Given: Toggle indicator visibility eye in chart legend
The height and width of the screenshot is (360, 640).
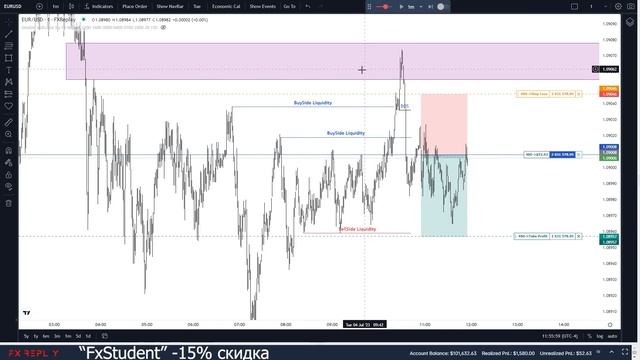Looking at the screenshot, I should click(163, 27).
